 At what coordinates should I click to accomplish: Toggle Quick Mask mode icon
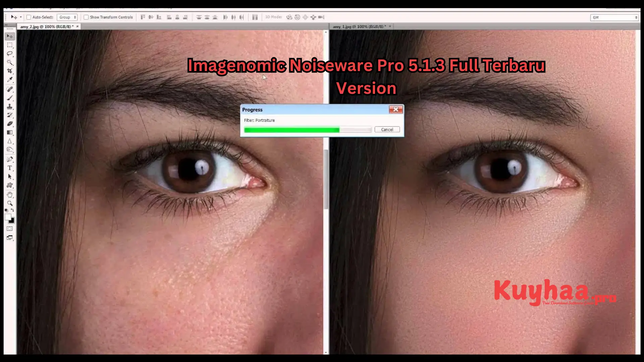click(x=10, y=229)
